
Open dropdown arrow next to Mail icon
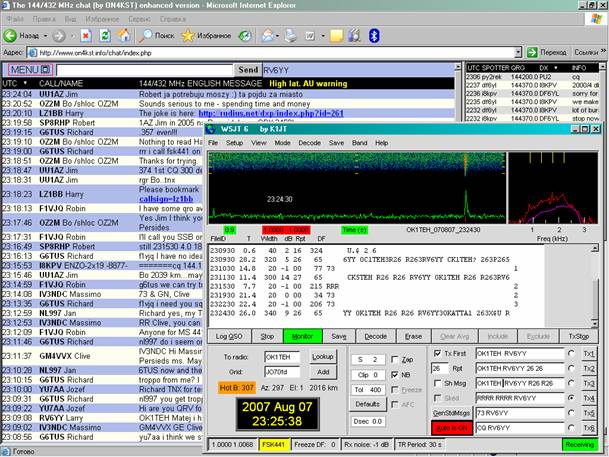(x=277, y=36)
